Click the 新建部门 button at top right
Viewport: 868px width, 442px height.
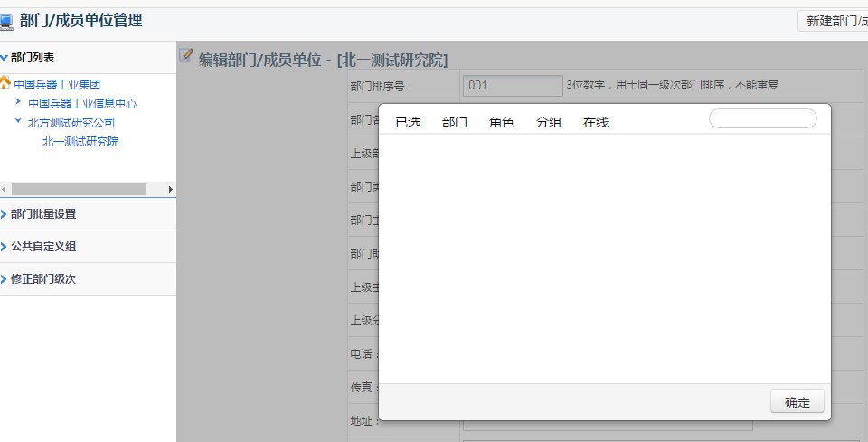click(835, 21)
